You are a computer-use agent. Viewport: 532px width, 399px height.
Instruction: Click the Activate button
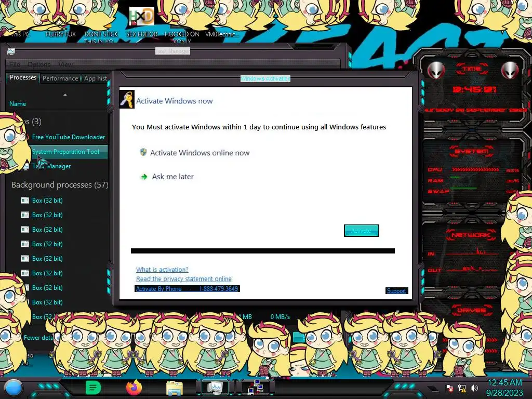tap(362, 231)
